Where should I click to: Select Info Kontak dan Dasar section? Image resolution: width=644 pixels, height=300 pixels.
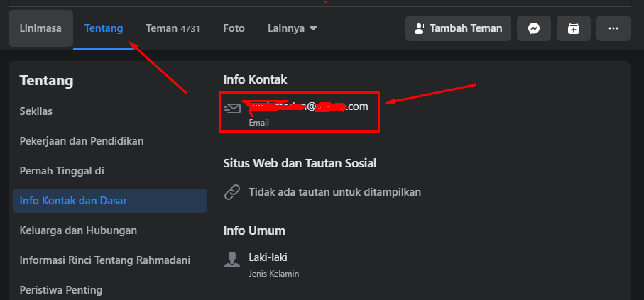(x=110, y=201)
